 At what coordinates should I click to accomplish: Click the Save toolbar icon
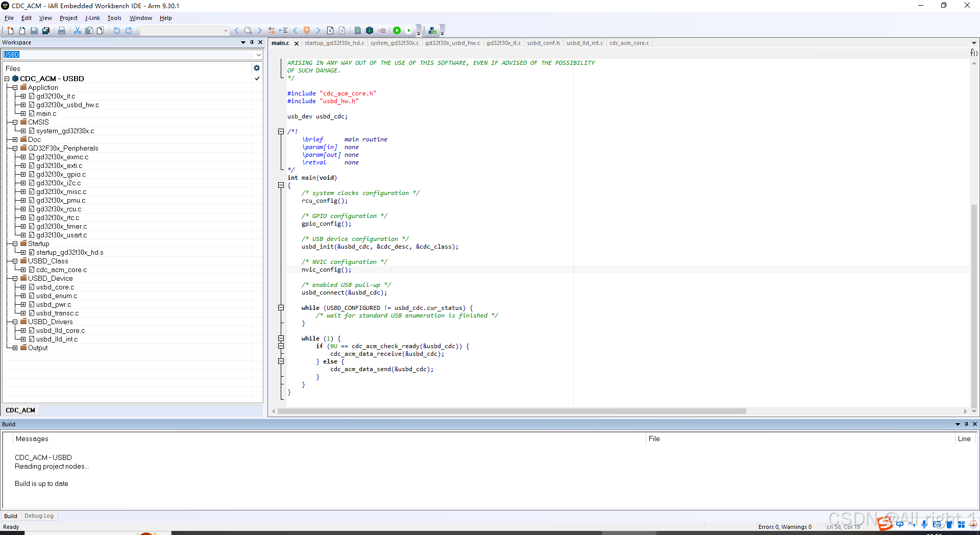34,31
